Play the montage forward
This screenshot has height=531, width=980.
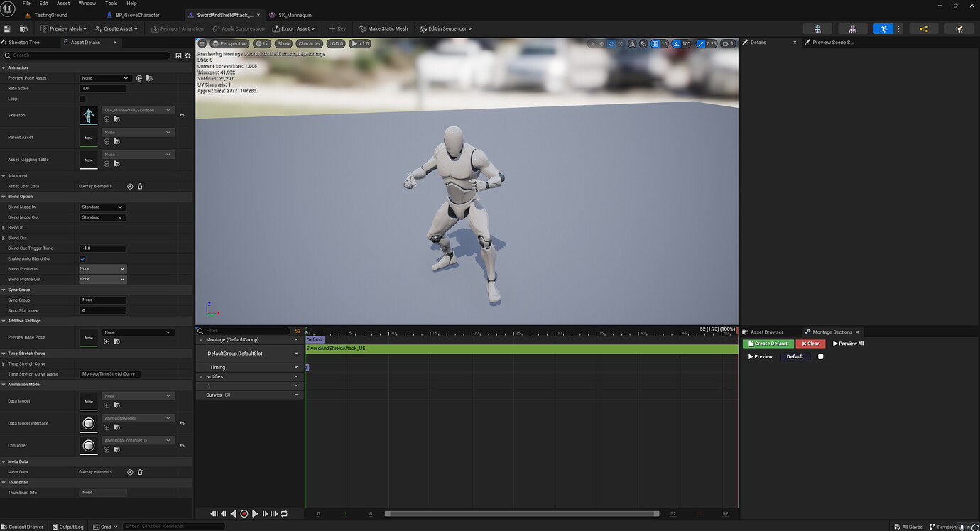click(255, 513)
